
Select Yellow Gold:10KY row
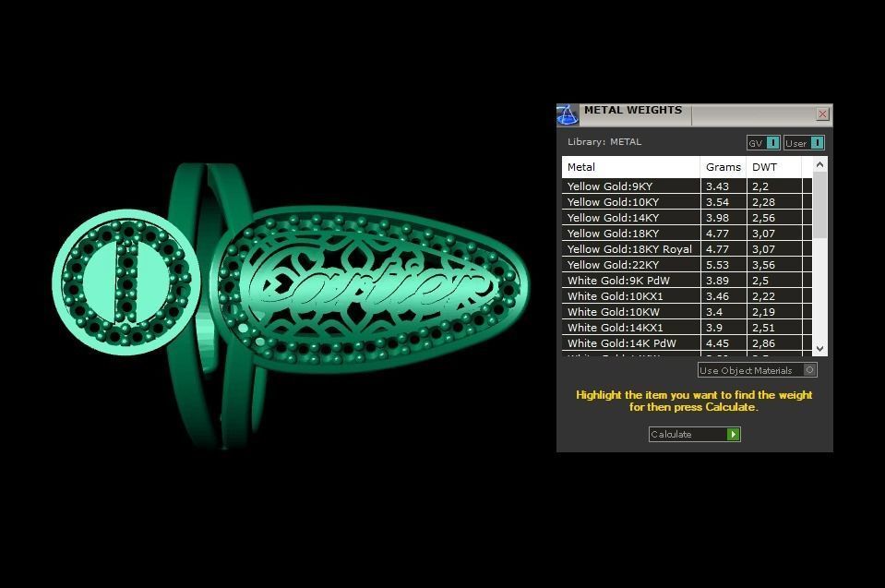point(687,202)
